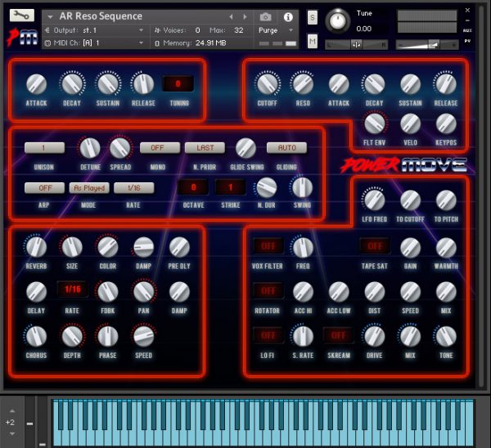Click the instrument info icon

click(x=288, y=16)
